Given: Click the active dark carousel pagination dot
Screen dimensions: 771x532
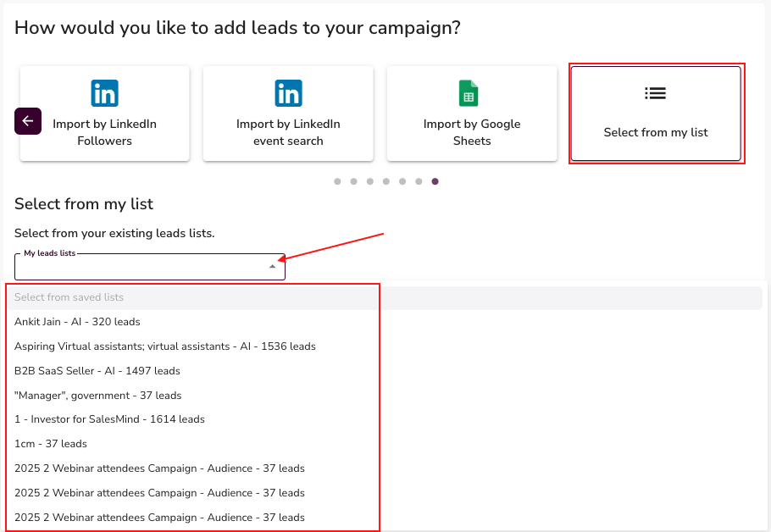Looking at the screenshot, I should pyautogui.click(x=435, y=181).
